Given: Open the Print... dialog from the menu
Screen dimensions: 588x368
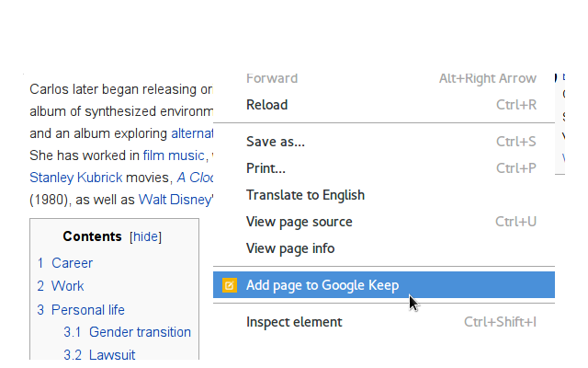Looking at the screenshot, I should pyautogui.click(x=266, y=168).
